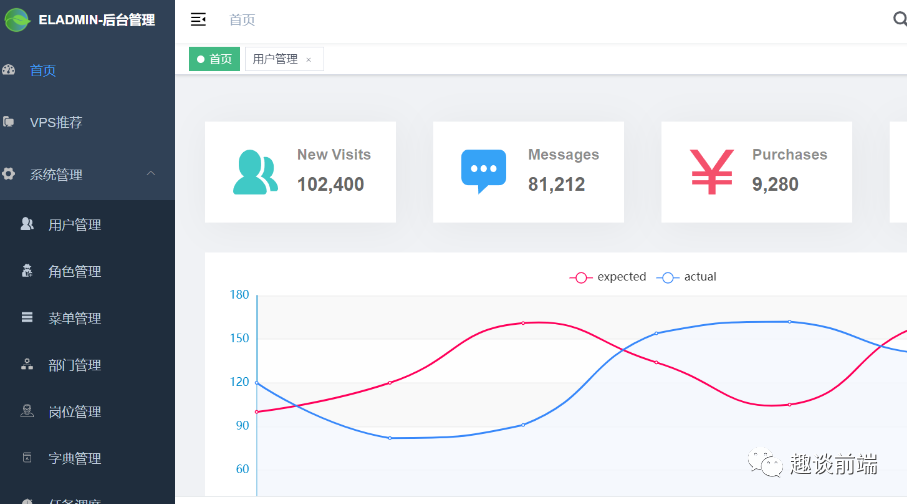Viewport: 907px width, 504px height.
Task: Click the 岗位管理 person icon
Action: [x=27, y=411]
